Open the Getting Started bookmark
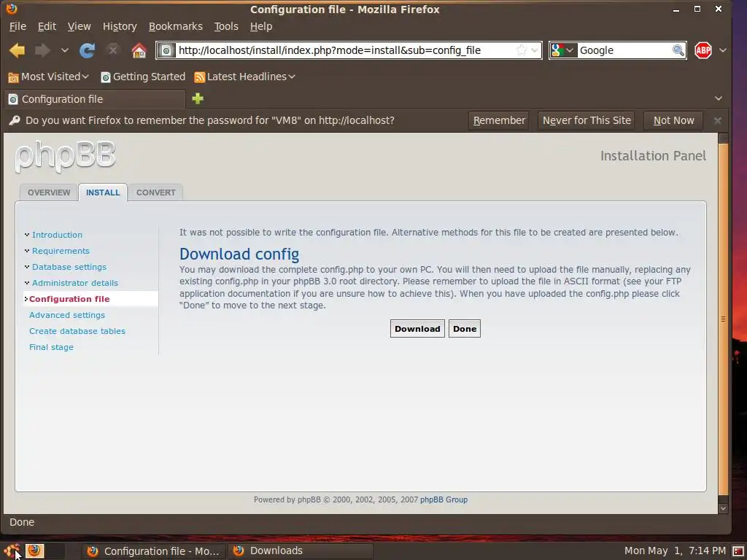This screenshot has width=747, height=560. [143, 77]
